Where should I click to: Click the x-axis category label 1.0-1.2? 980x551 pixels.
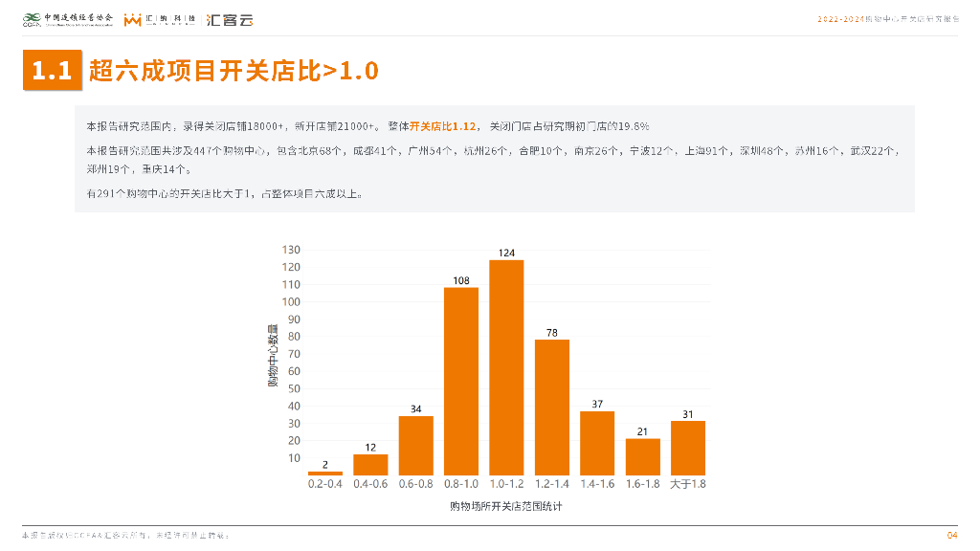[x=506, y=484]
